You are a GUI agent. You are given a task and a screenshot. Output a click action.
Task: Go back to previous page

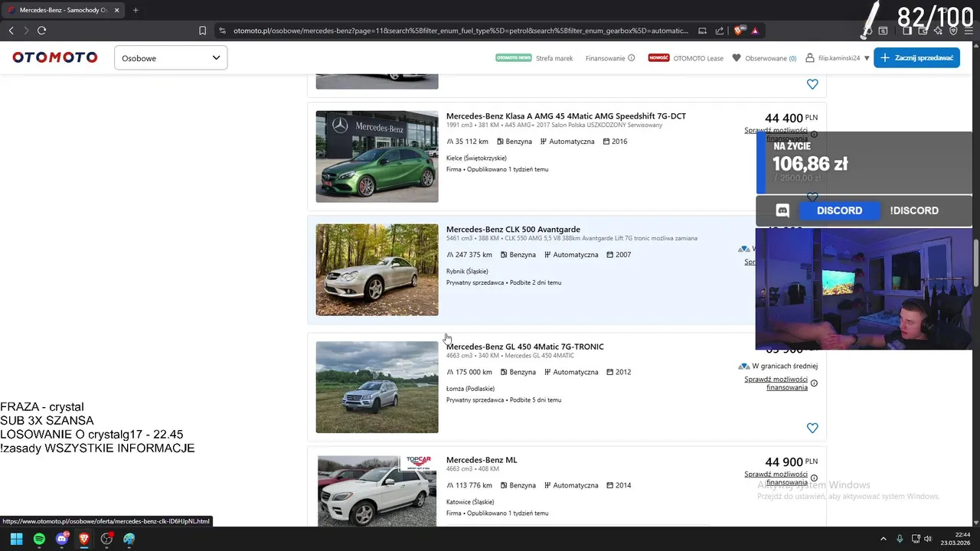11,31
